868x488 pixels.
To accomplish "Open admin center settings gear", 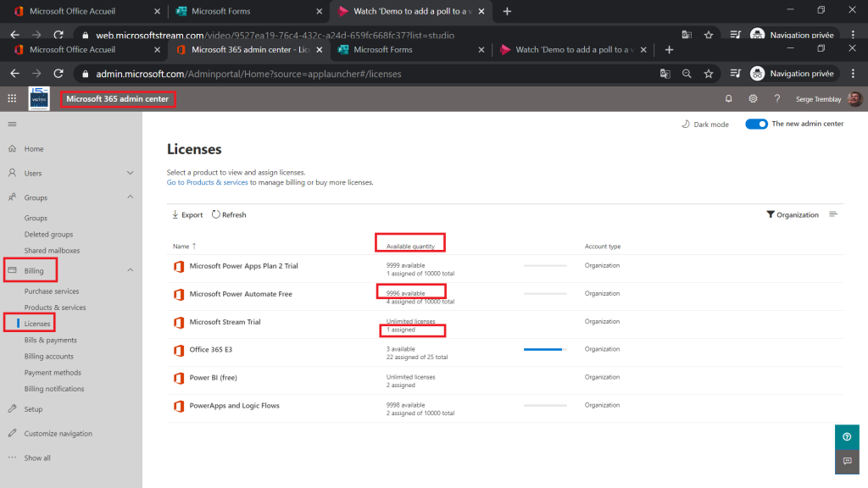I will (x=753, y=99).
